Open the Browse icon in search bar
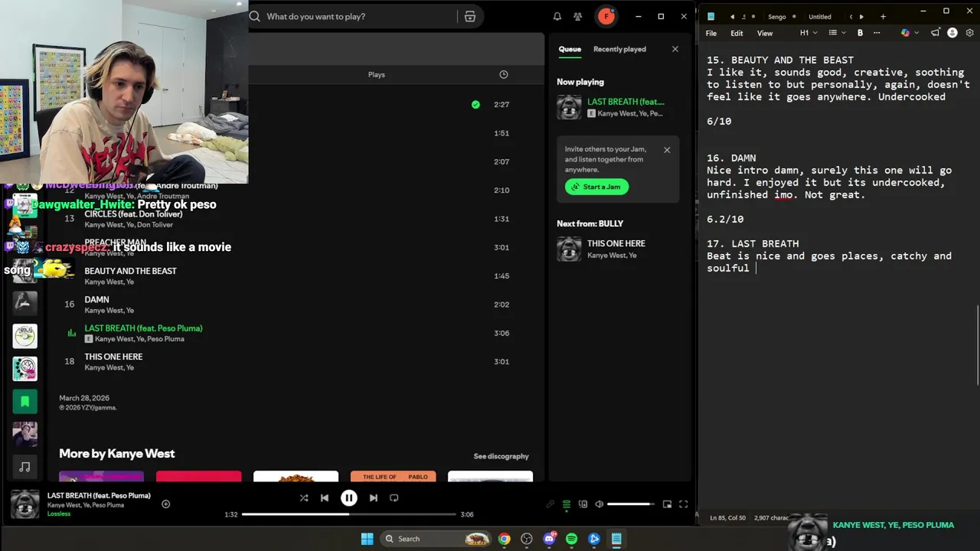Image resolution: width=980 pixels, height=551 pixels. tap(470, 16)
